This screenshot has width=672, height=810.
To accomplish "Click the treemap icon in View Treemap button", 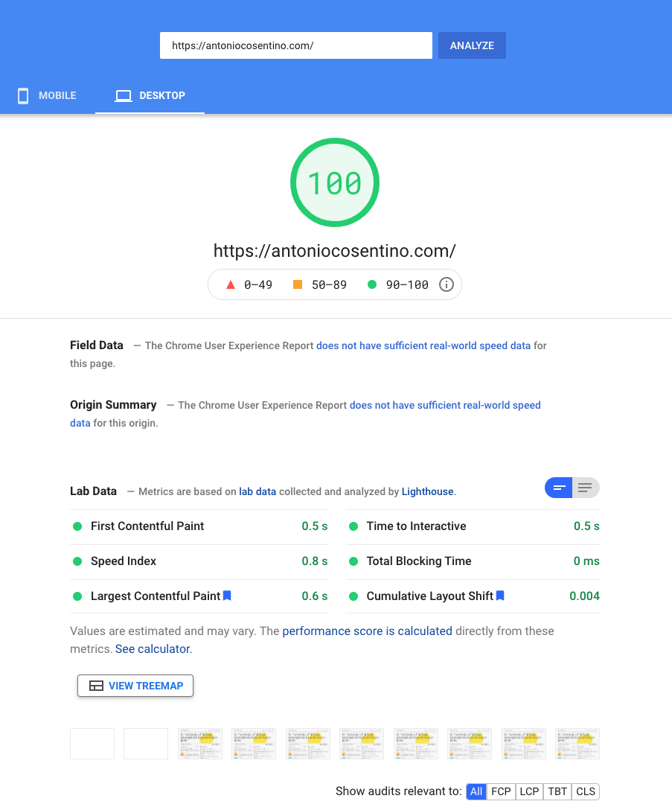I will [x=96, y=686].
